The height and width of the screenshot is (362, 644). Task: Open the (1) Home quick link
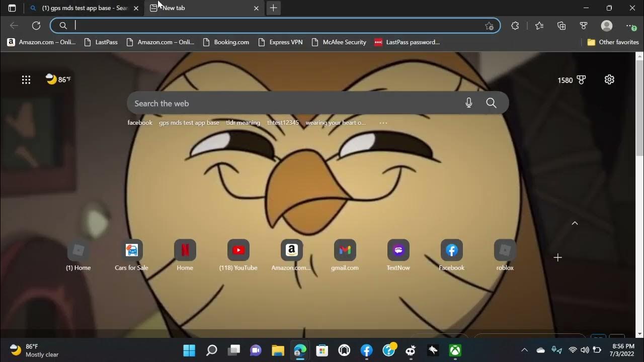click(78, 255)
